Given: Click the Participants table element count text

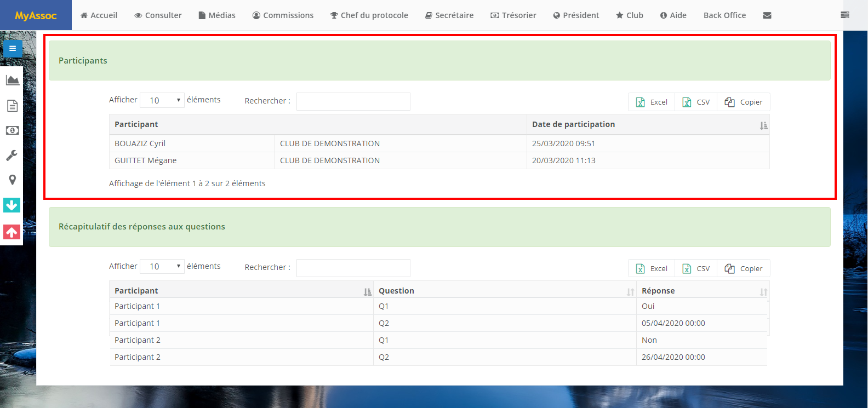Looking at the screenshot, I should (x=187, y=183).
